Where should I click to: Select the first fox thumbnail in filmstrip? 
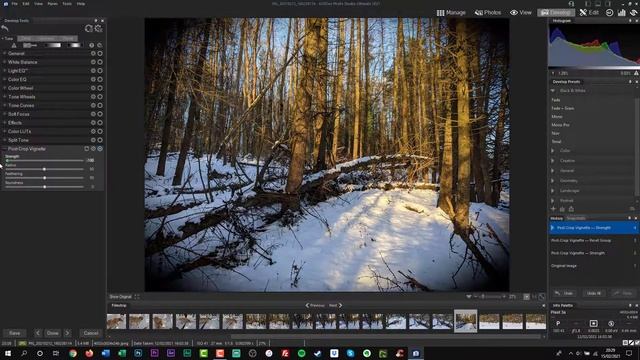116,321
